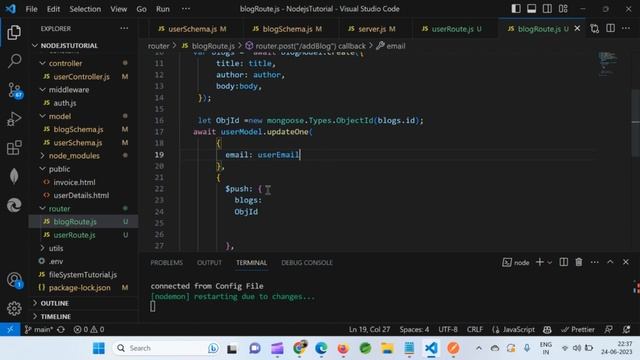Click the compare changes icon in editor toolbar

tap(595, 29)
